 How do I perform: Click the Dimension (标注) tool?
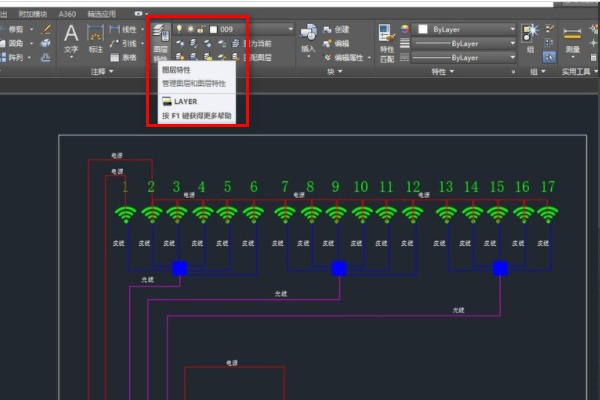click(x=97, y=38)
